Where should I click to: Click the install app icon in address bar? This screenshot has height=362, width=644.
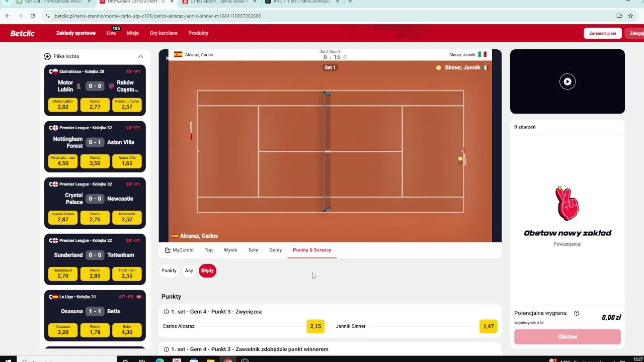pos(619,16)
